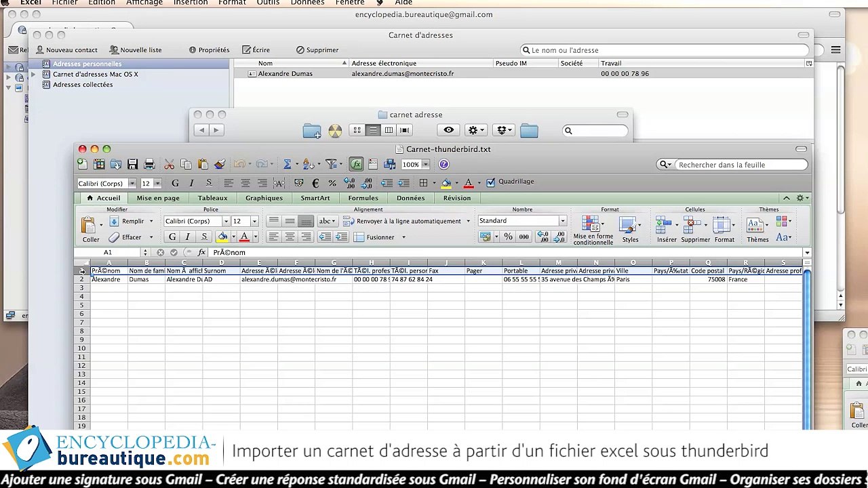Click the Print icon in Excel toolbar
This screenshot has height=488, width=868.
click(150, 164)
